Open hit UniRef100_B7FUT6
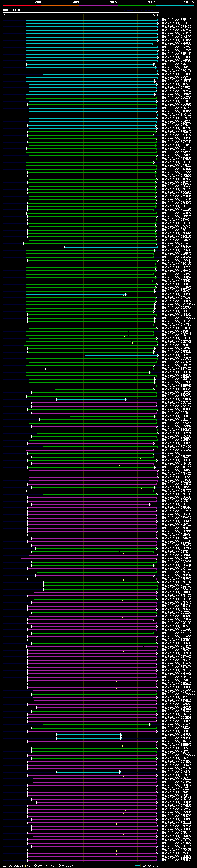The height and width of the screenshot is (868, 197). [x=177, y=345]
